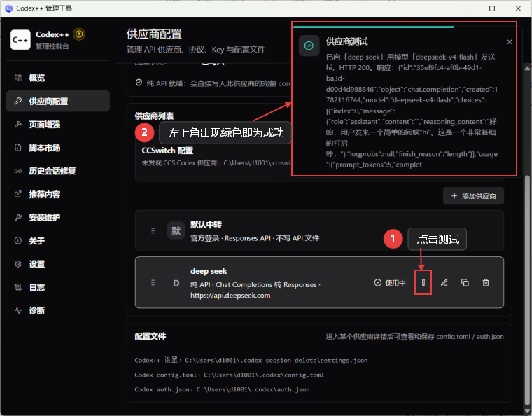Screen dimensions: 532x416
Task: Test the deep seek provider
Action: 423,283
